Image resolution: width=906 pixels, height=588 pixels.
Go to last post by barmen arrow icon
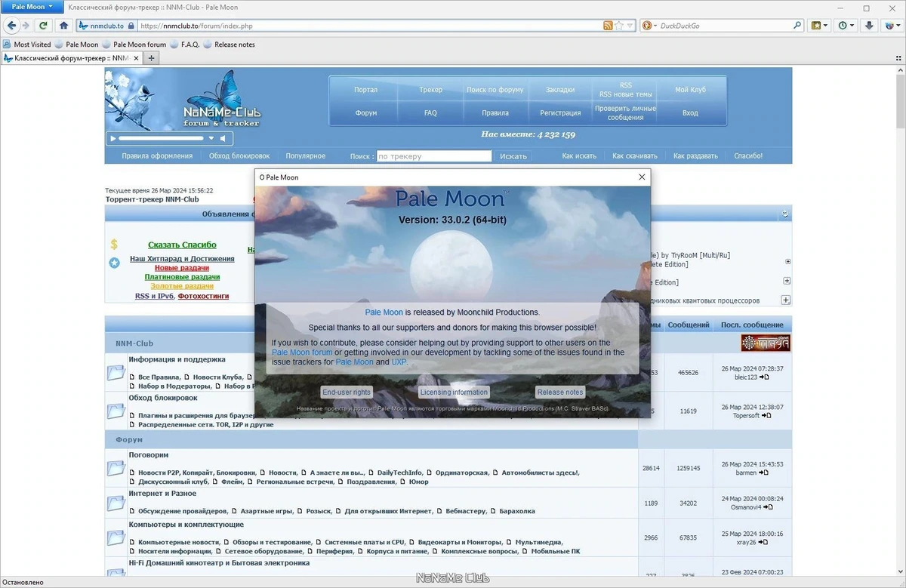click(x=764, y=473)
